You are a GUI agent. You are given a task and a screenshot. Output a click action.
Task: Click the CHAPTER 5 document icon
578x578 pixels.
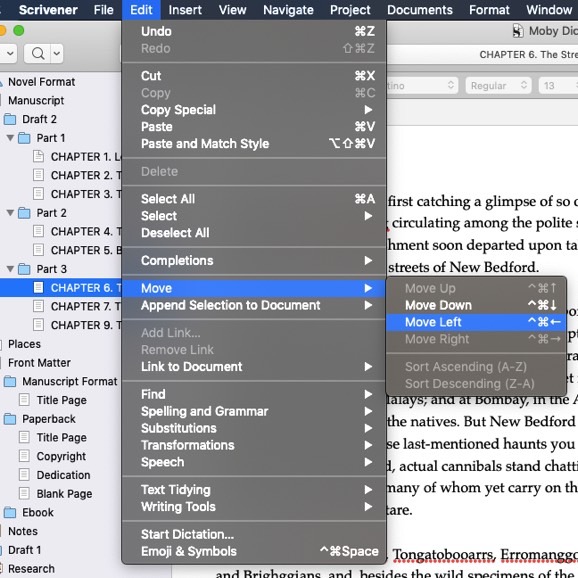(38, 250)
